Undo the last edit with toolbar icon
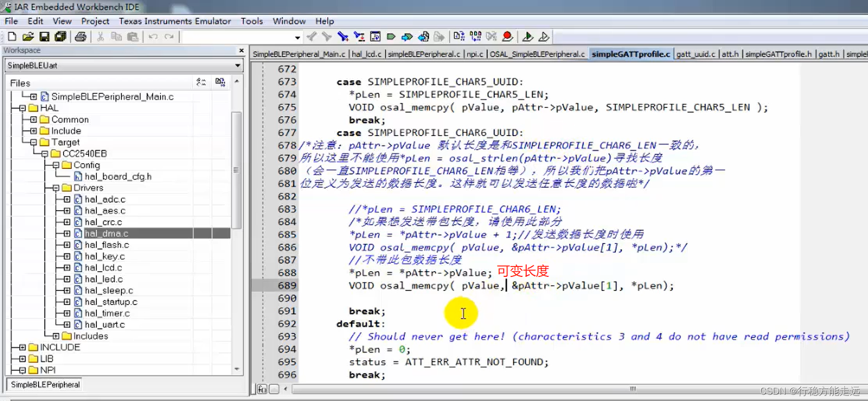The width and height of the screenshot is (868, 401). (x=153, y=37)
